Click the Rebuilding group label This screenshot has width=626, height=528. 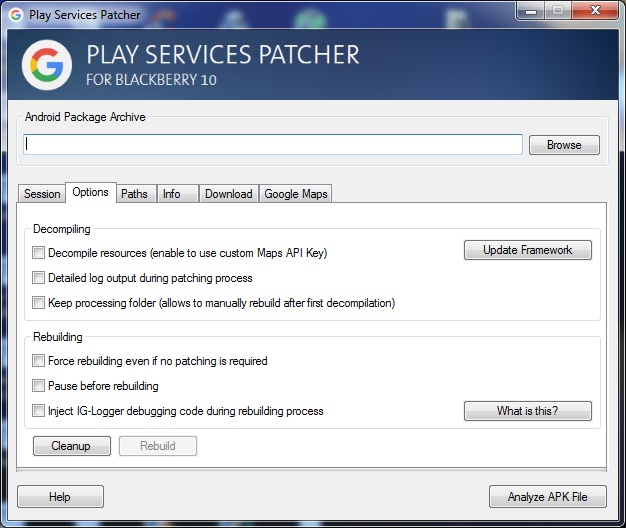(58, 337)
